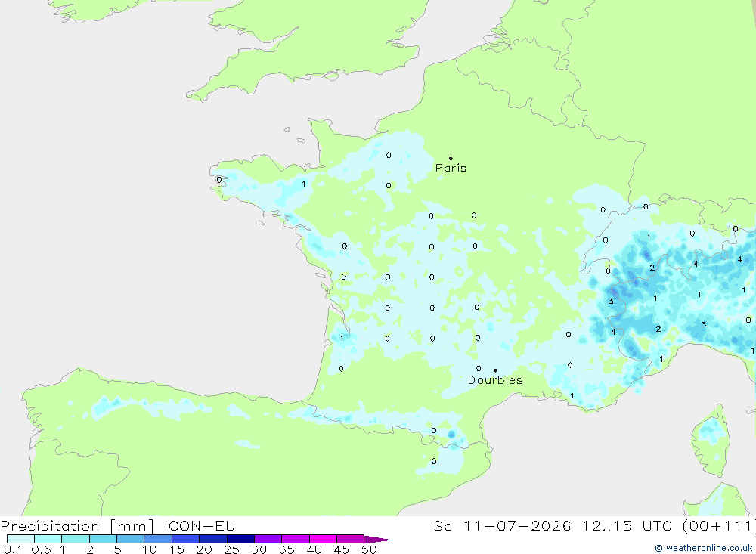Click the ICON-EU model name text
Screen dimensions: 756x554
tap(199, 525)
